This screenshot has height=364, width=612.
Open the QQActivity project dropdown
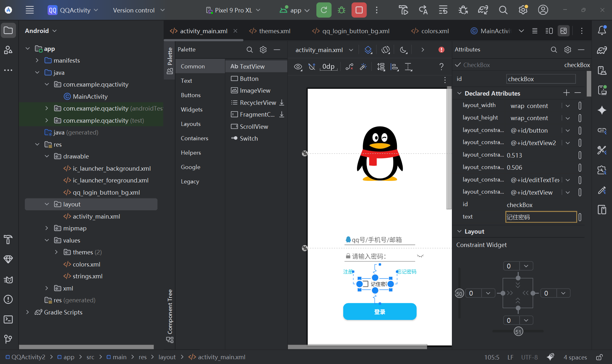73,10
